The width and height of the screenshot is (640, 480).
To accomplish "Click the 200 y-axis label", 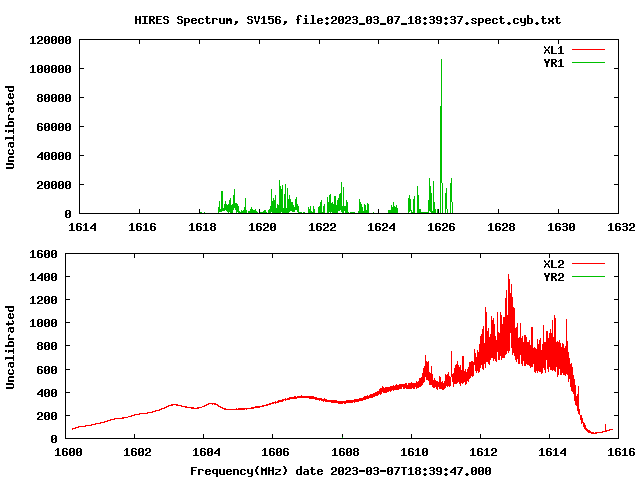I will (47, 416).
